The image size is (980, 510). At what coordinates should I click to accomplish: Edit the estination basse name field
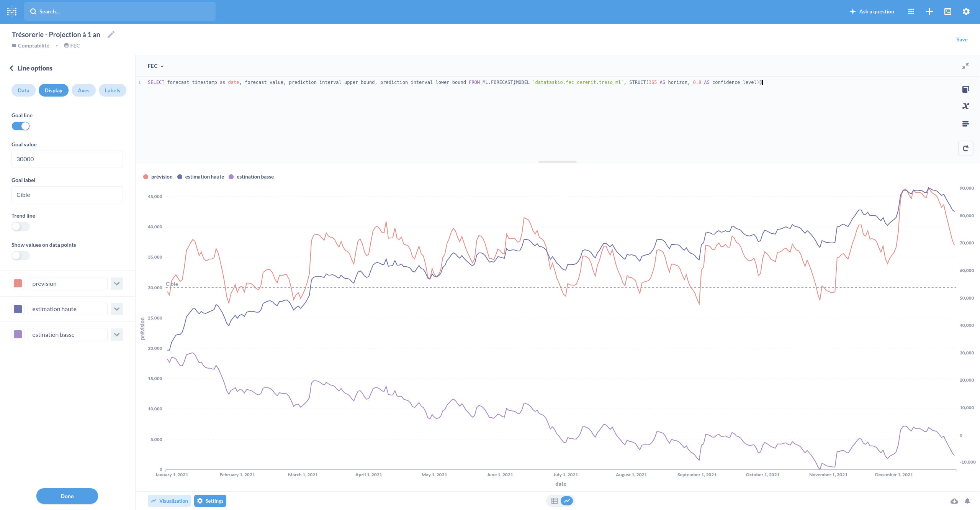pyautogui.click(x=67, y=335)
